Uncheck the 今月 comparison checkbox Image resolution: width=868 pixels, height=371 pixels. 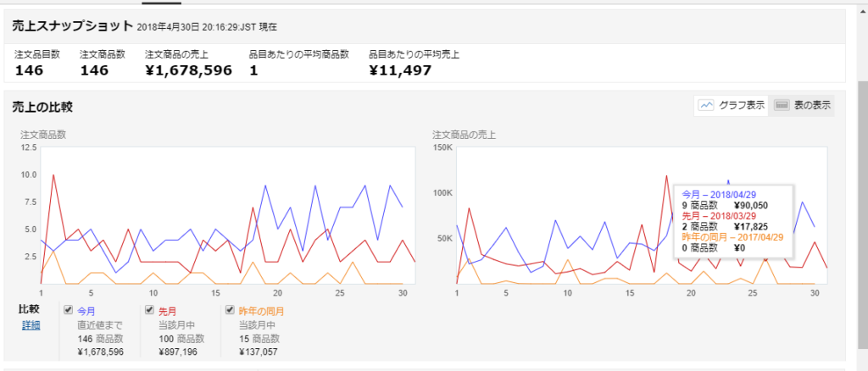pos(67,310)
